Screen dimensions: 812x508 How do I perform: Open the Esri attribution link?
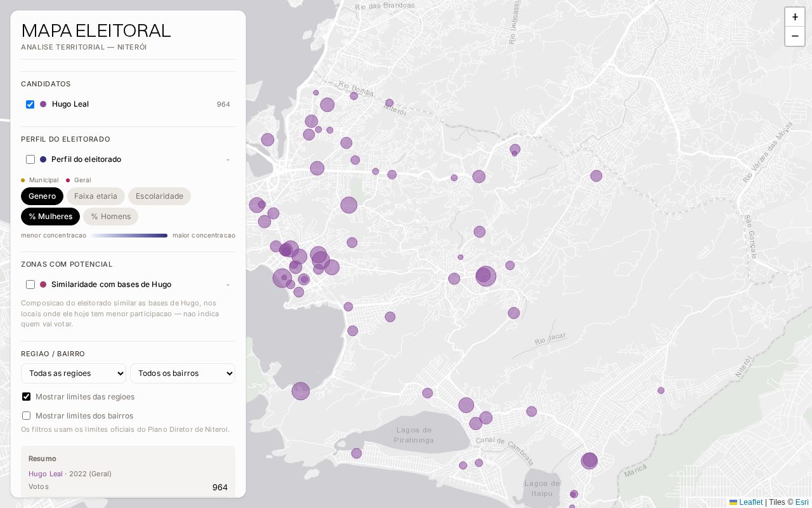802,502
